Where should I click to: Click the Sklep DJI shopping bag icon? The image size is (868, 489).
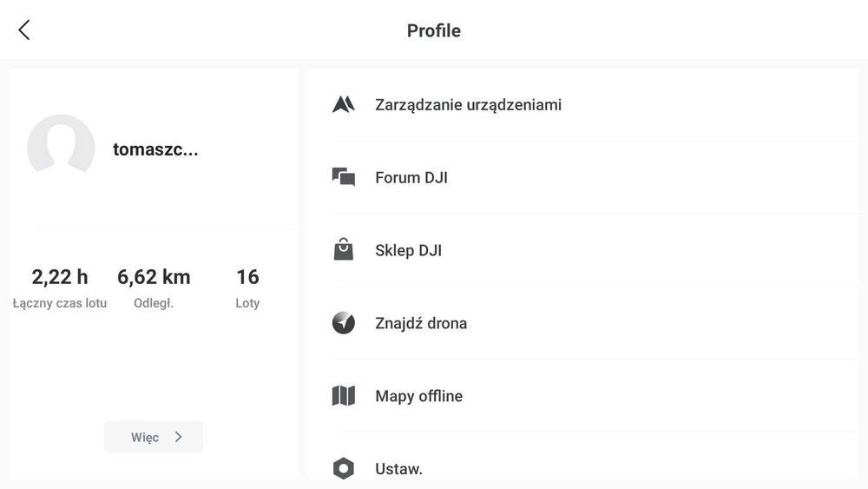click(x=344, y=250)
